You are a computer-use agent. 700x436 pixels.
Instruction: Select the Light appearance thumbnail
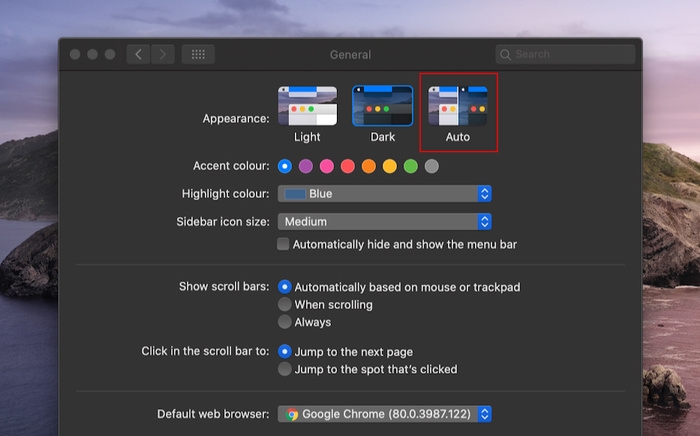(307, 106)
